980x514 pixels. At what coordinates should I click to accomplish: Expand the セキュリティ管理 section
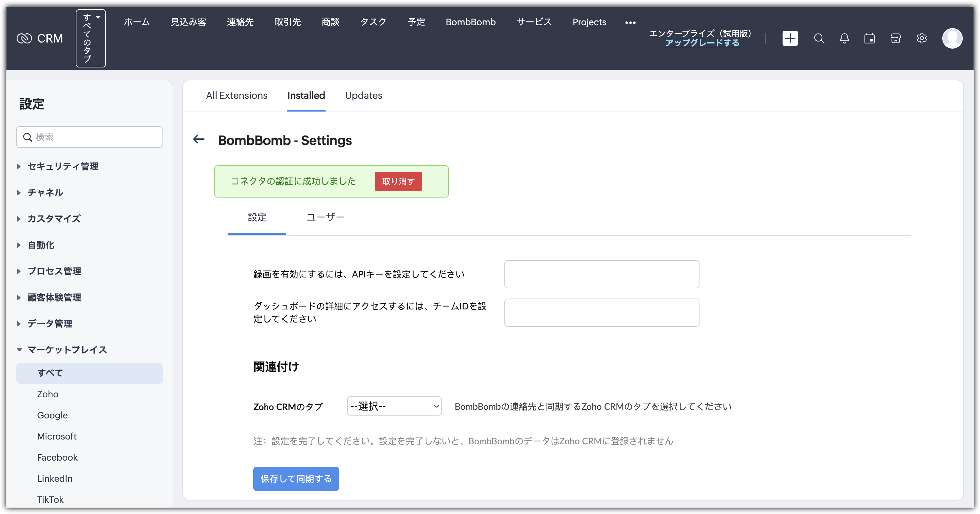point(63,167)
